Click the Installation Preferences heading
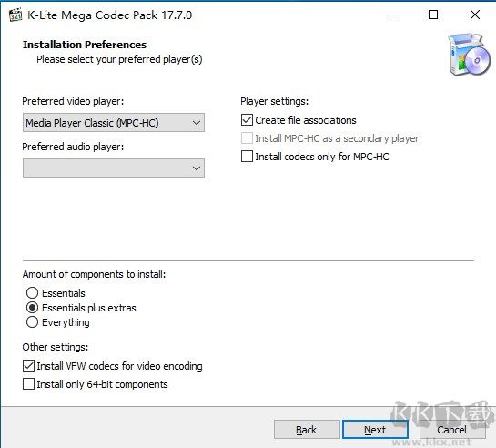This screenshot has height=448, width=496. [85, 45]
